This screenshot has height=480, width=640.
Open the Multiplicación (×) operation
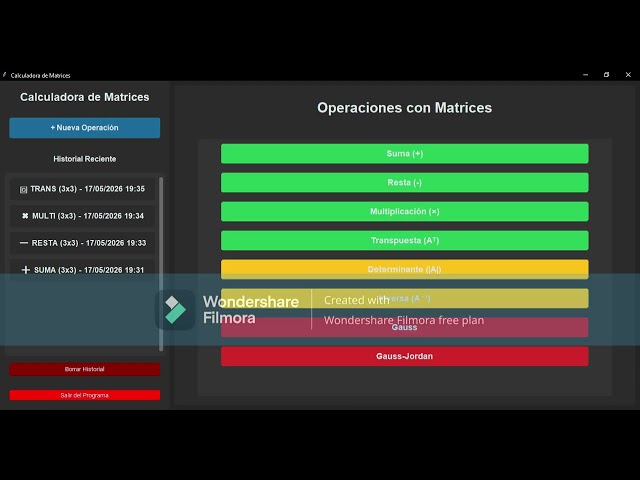pyautogui.click(x=404, y=211)
